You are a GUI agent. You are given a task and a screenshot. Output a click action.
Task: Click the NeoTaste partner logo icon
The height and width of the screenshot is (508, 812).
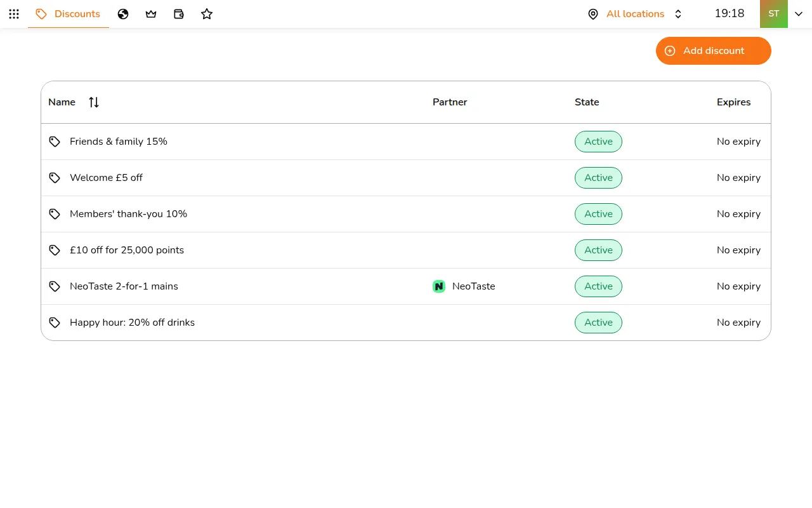point(439,286)
